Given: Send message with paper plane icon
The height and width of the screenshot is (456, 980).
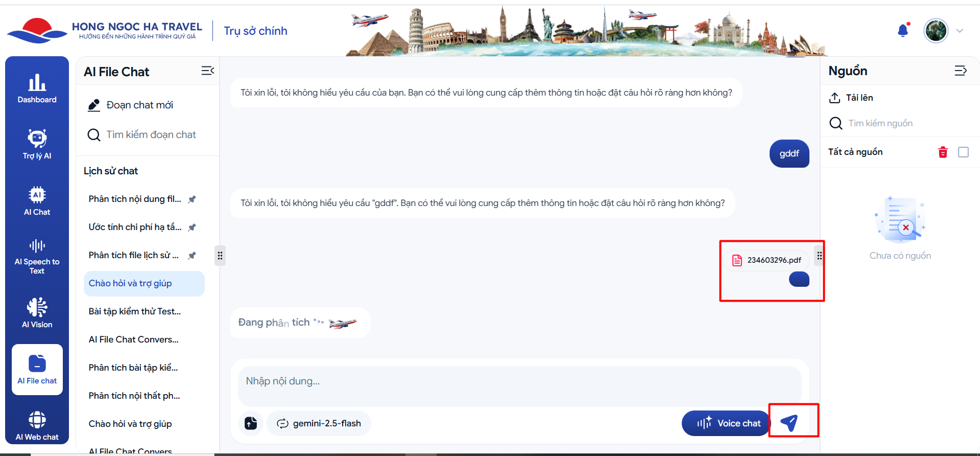Looking at the screenshot, I should pos(789,422).
